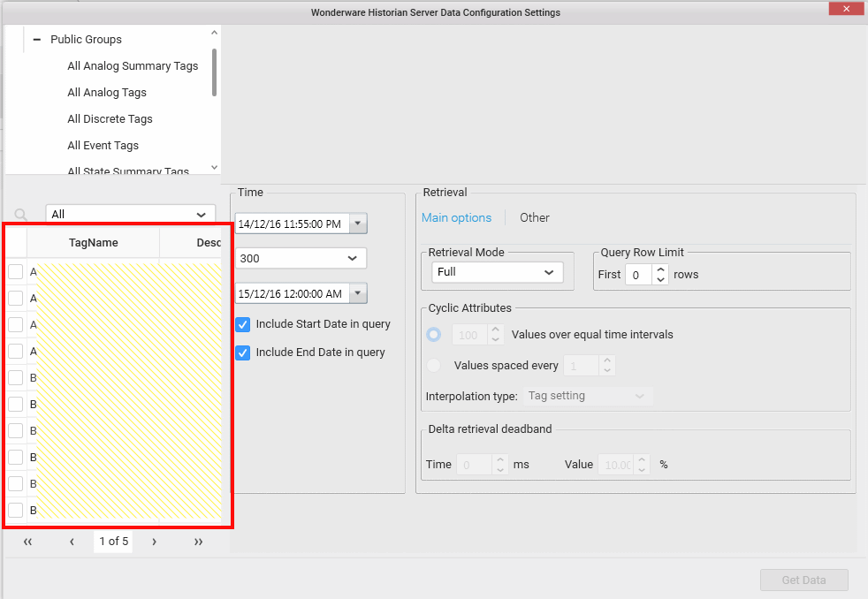Select All Analog Tags group

click(x=107, y=93)
